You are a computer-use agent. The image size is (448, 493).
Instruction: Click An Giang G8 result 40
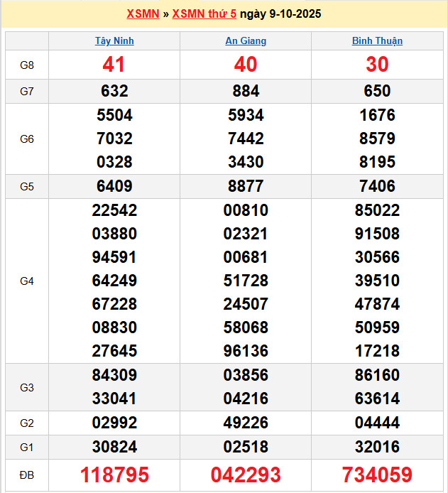coord(246,65)
